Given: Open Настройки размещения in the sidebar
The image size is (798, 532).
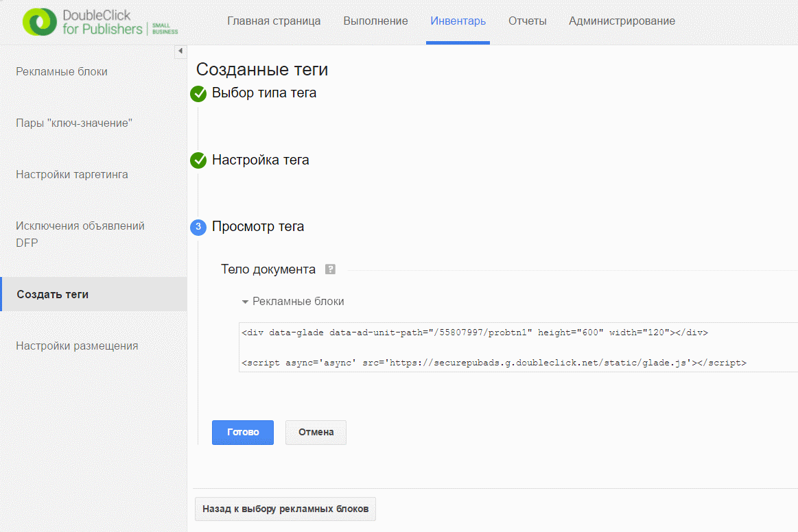Looking at the screenshot, I should pyautogui.click(x=77, y=346).
